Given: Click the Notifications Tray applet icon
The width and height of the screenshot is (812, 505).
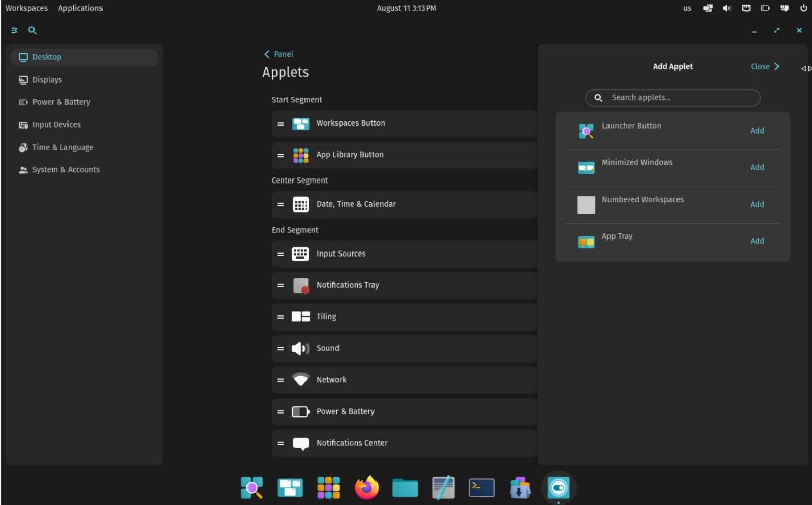Looking at the screenshot, I should [x=300, y=285].
